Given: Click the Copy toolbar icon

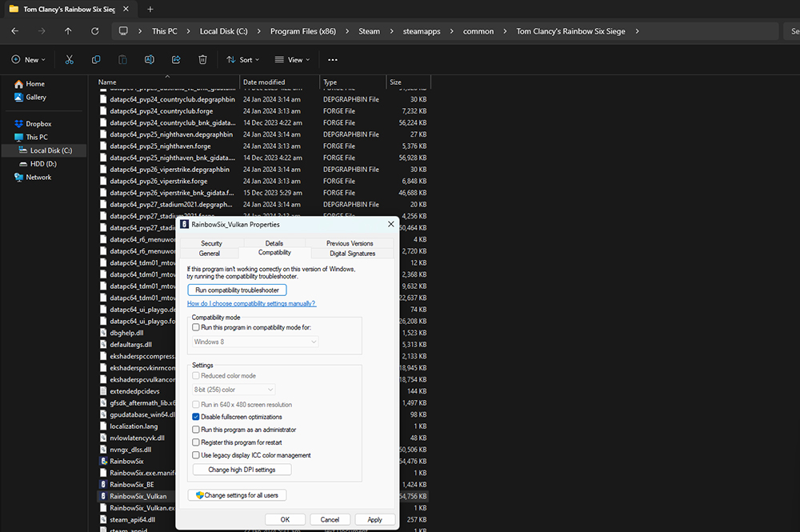Looking at the screenshot, I should pyautogui.click(x=96, y=60).
